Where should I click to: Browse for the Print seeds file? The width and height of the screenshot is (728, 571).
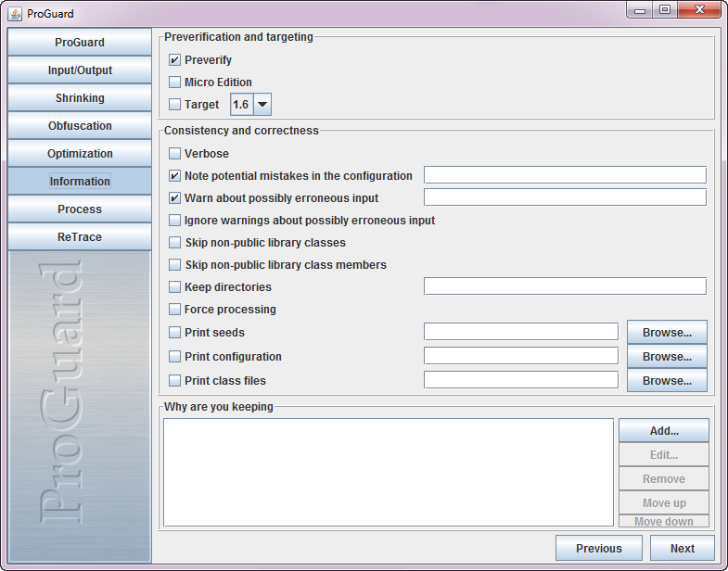pyautogui.click(x=667, y=333)
